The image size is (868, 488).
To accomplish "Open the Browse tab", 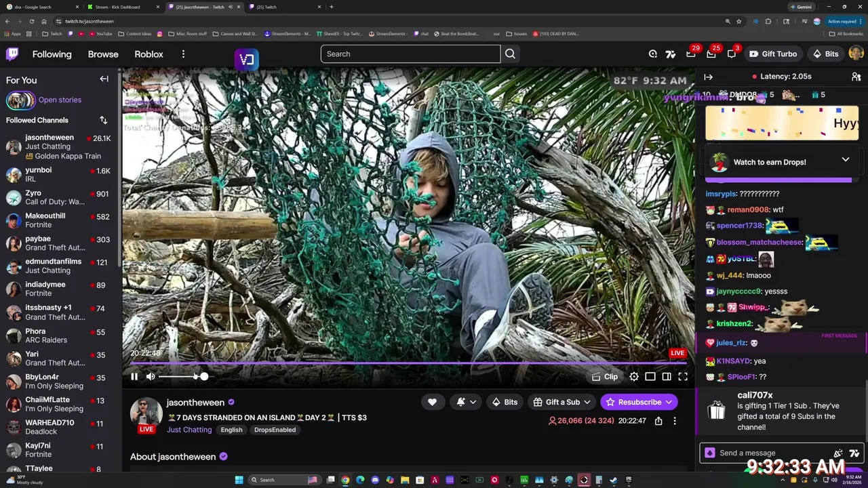I will click(103, 54).
